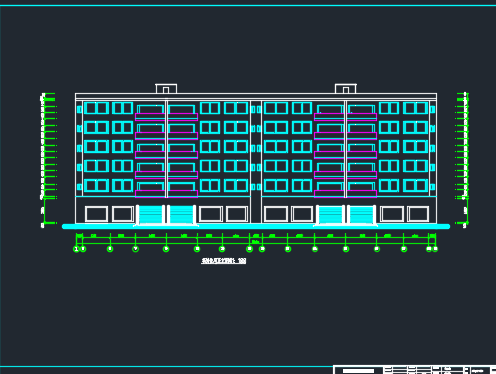496x374 pixels.
Task: Select the underlined drawing title below the elevation
Action: [x=224, y=261]
